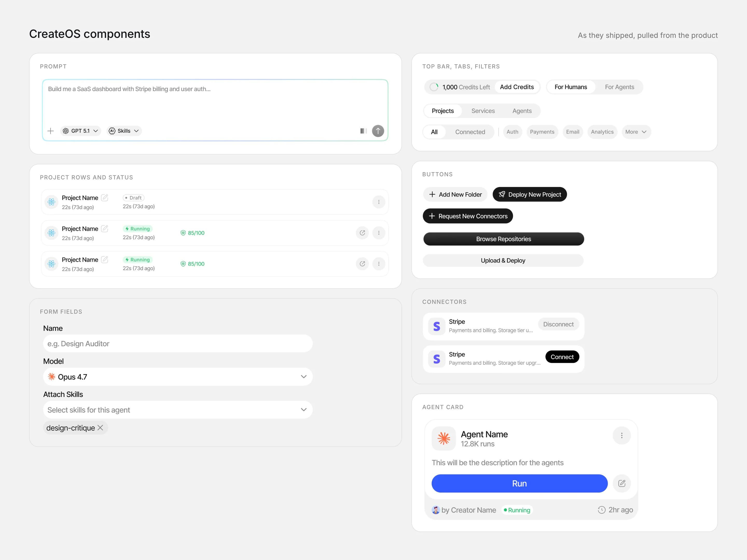Click the Running status in the agent card footer
Image resolution: width=747 pixels, height=560 pixels.
(x=517, y=510)
